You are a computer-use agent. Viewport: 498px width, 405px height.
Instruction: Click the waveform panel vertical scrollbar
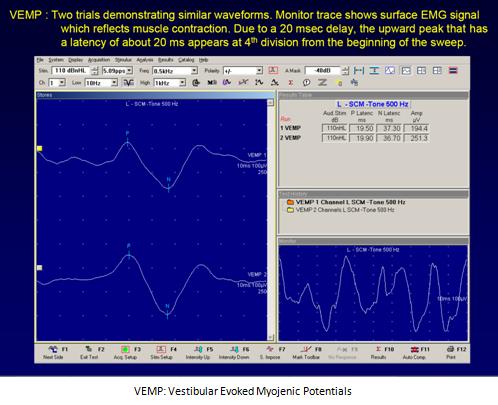tap(271, 220)
